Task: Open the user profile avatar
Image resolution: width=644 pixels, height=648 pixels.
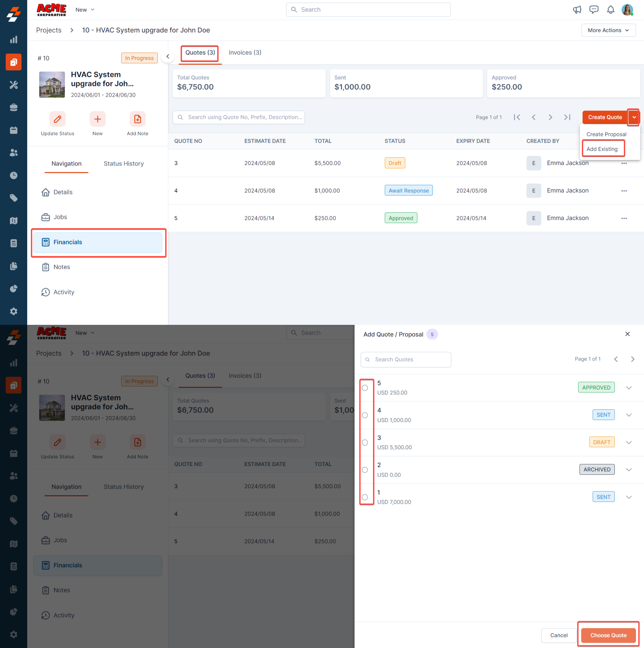Action: coord(627,10)
